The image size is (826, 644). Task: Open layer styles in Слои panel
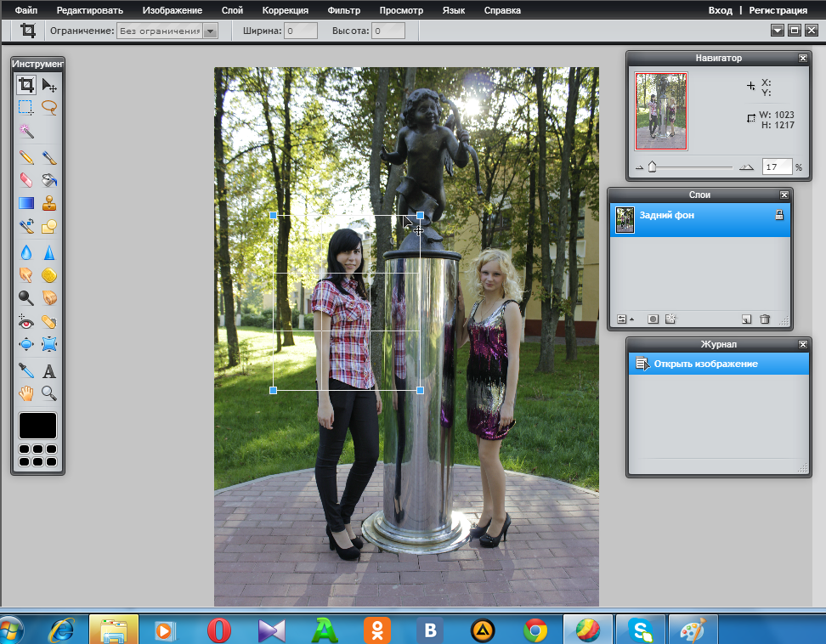(670, 319)
